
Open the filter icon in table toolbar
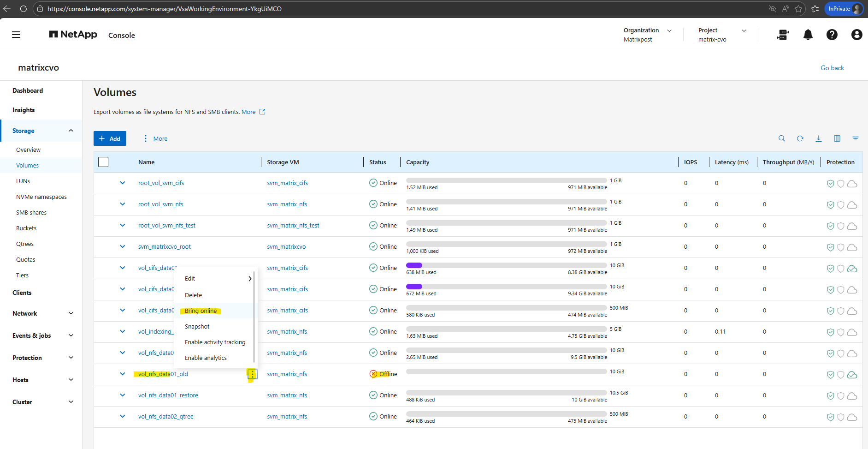coord(855,138)
